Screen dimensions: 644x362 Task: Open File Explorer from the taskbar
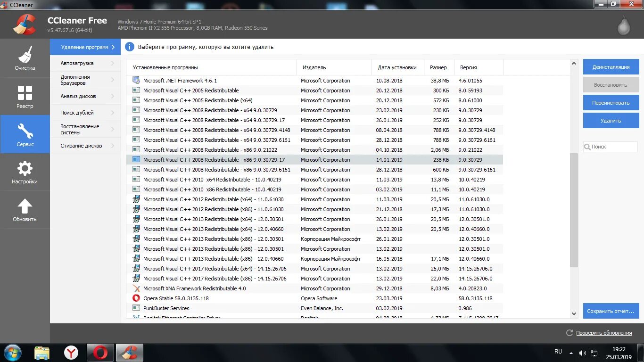(x=42, y=353)
